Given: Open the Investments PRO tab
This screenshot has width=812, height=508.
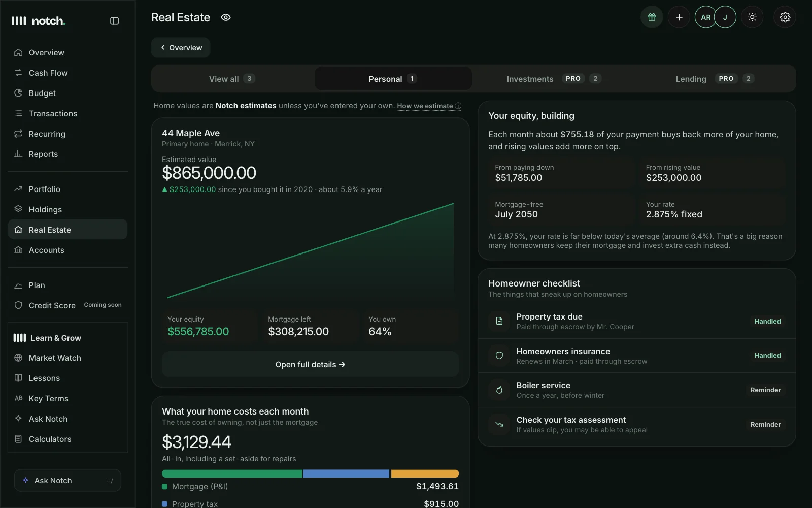Looking at the screenshot, I should [554, 79].
